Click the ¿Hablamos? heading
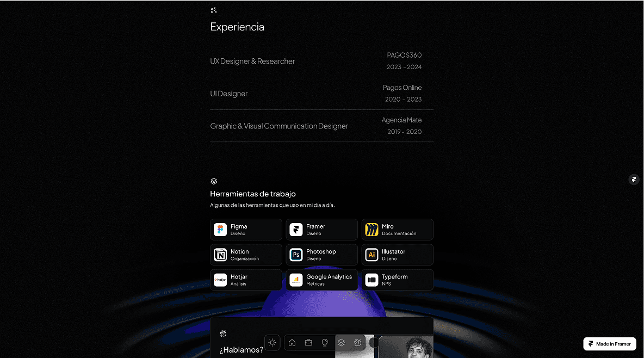The width and height of the screenshot is (644, 358). click(x=241, y=350)
